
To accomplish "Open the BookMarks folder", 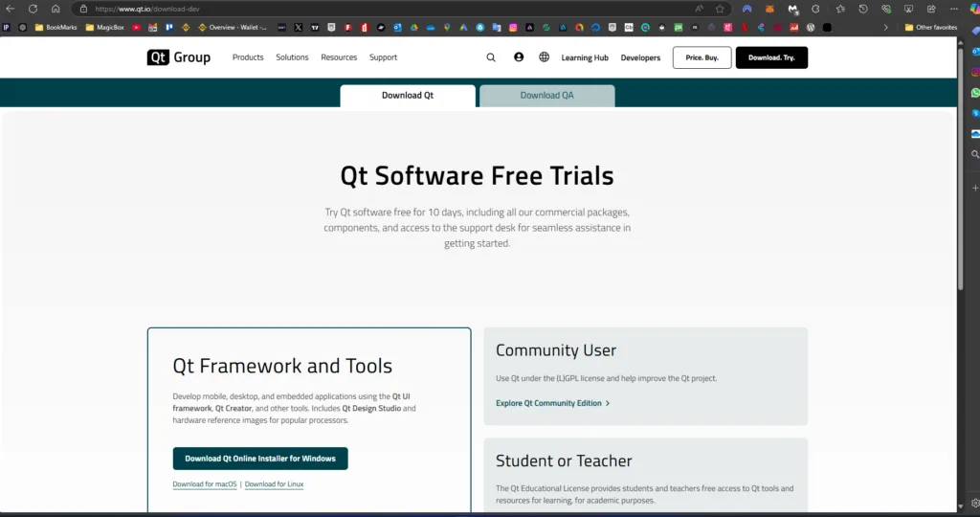I will coord(56,28).
